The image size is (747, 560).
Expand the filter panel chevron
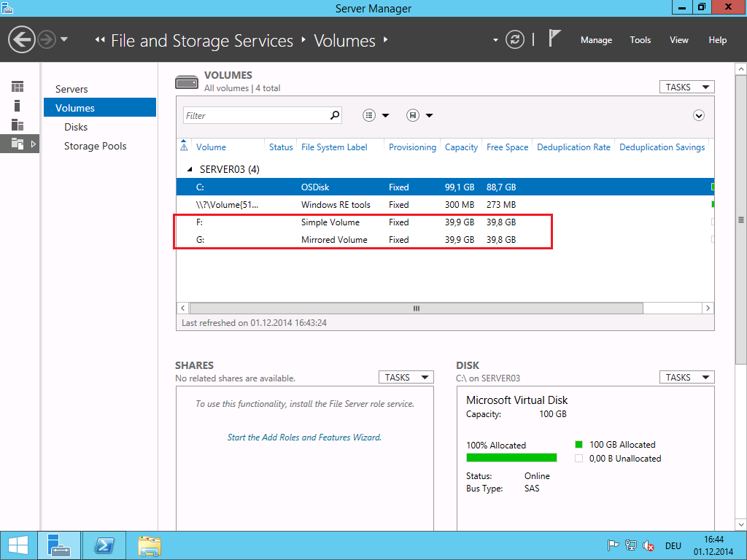(698, 115)
